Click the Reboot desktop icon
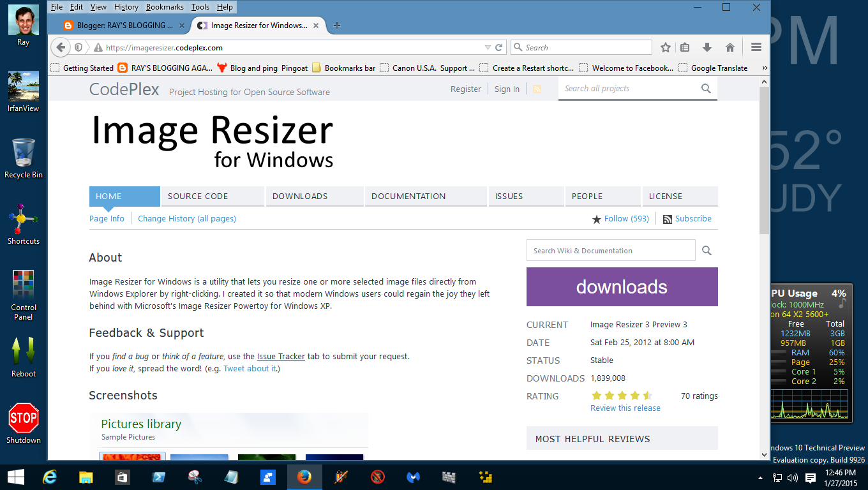 (x=24, y=357)
